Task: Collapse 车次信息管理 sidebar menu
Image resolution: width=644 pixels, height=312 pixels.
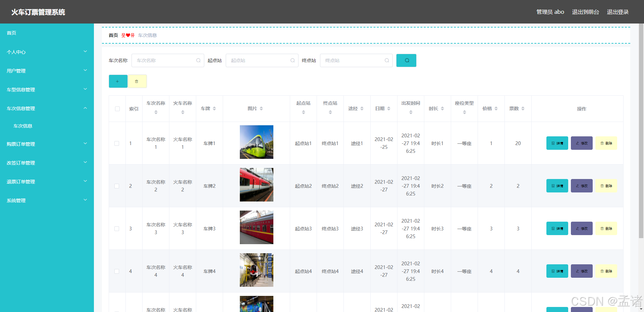Action: tap(47, 108)
